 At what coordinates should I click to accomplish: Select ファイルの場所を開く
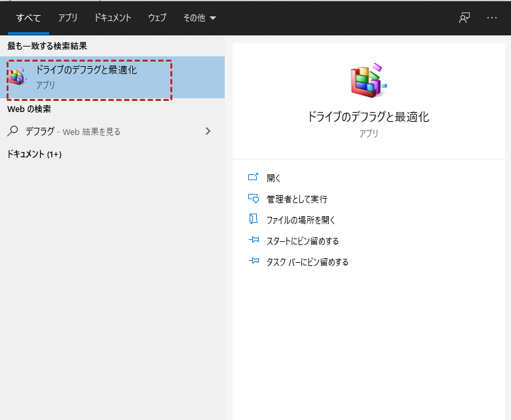tap(301, 220)
